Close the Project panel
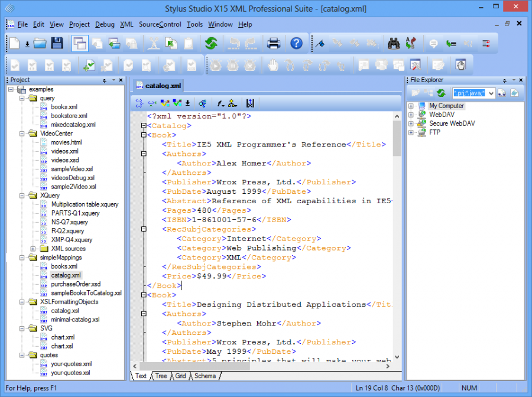532x397 pixels. 121,80
